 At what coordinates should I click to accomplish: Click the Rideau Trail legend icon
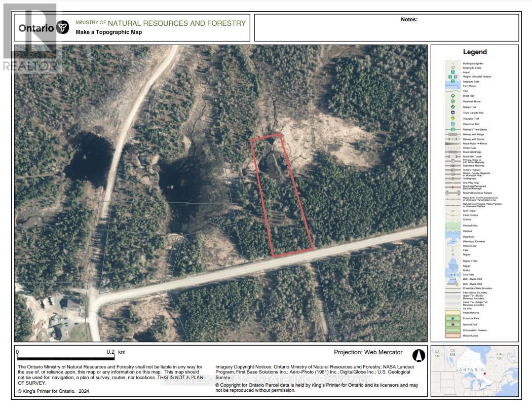click(453, 107)
